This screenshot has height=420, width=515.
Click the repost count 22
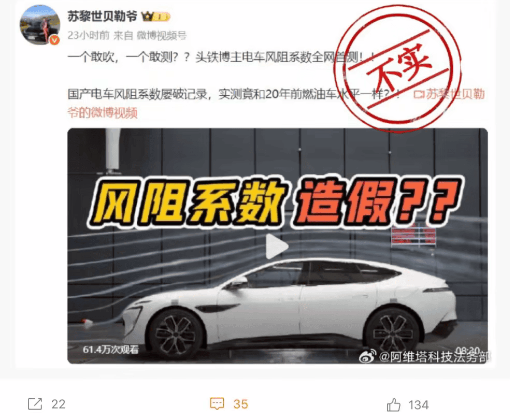[x=59, y=404]
